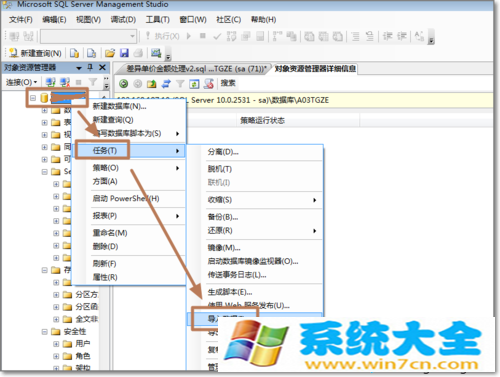500x377 pixels.
Task: Open the 连接(O) dropdown in Object Explorer
Action: (21, 82)
